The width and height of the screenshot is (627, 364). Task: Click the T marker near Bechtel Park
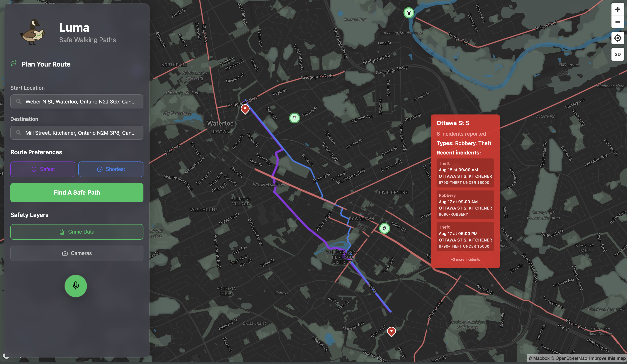tap(409, 13)
